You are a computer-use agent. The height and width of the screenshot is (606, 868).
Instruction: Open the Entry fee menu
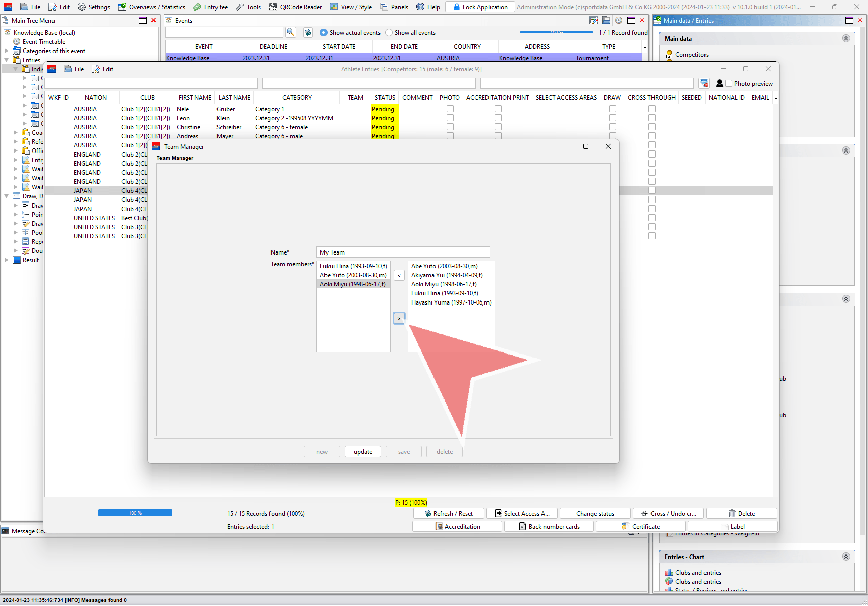(210, 7)
